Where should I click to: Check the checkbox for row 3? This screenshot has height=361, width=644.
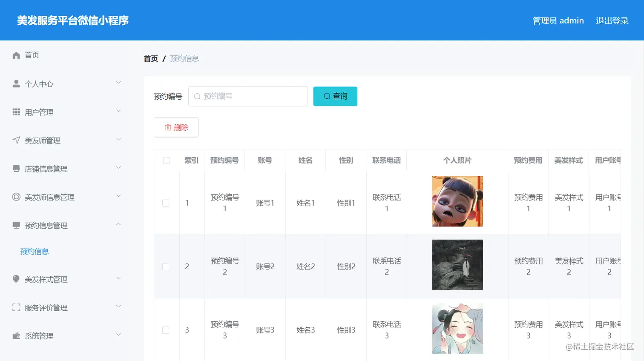point(166,330)
